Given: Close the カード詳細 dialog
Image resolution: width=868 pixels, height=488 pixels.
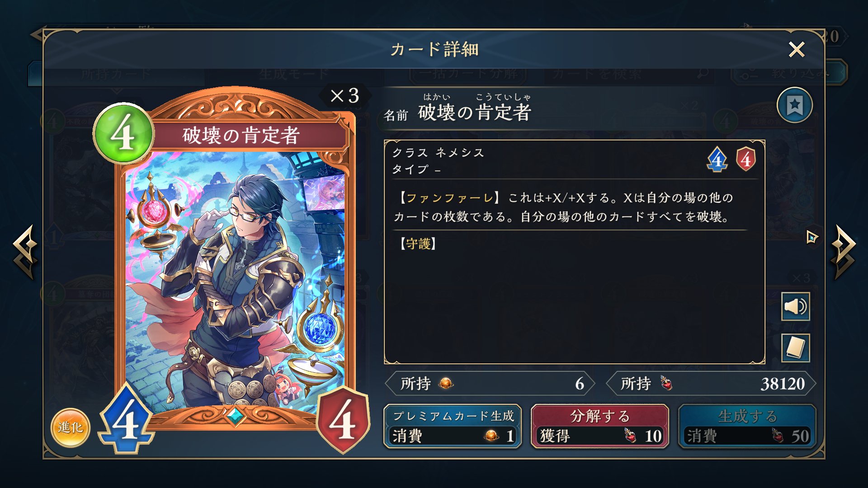Looking at the screenshot, I should (796, 49).
